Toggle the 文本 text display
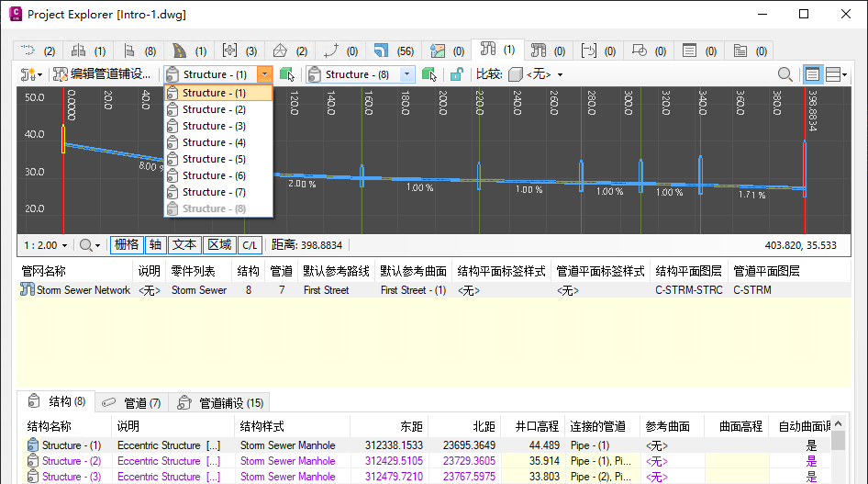The image size is (868, 484). click(184, 245)
